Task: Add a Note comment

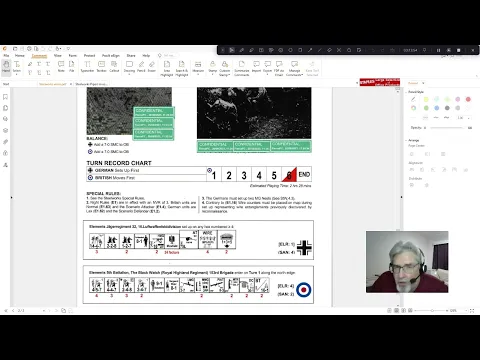Action: 61,66
